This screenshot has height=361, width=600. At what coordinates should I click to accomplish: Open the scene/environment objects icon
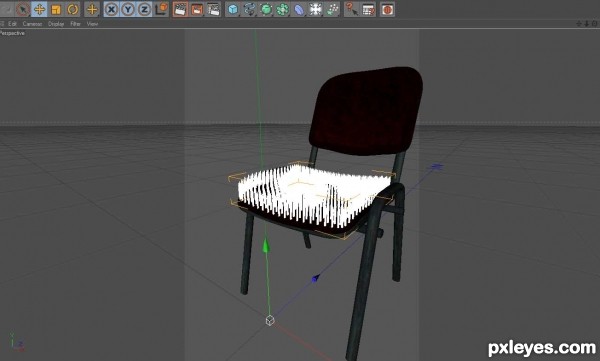pyautogui.click(x=316, y=9)
